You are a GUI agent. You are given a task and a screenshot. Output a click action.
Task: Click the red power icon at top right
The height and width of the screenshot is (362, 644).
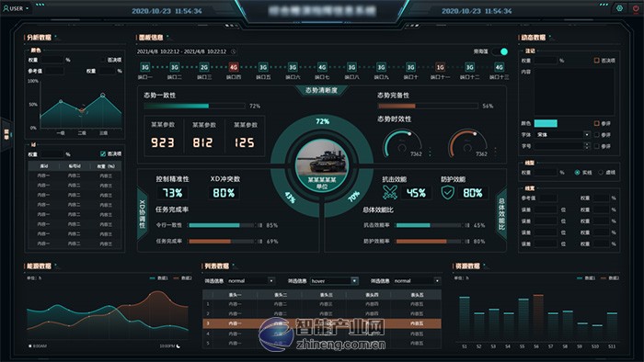(636, 8)
